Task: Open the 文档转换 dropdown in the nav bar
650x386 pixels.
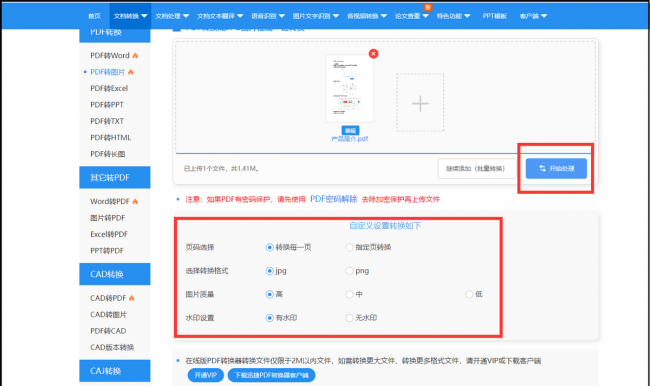Action: [x=130, y=16]
